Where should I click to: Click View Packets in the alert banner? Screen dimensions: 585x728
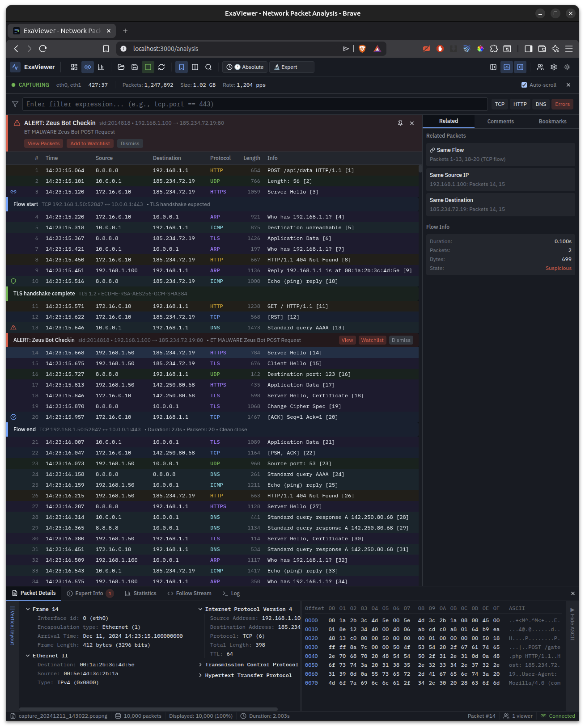point(43,143)
